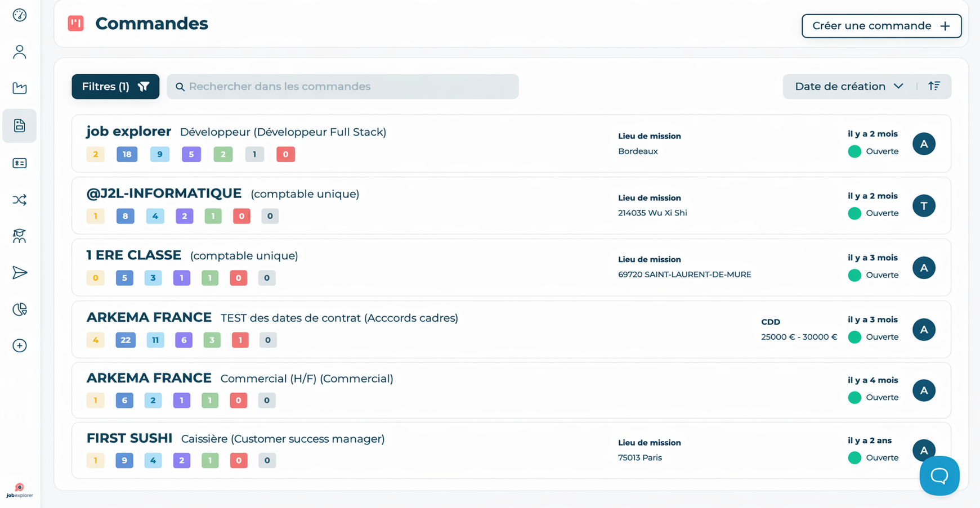
Task: Click light-blue 4 badge on FIRST SUSHI order
Action: point(153,461)
